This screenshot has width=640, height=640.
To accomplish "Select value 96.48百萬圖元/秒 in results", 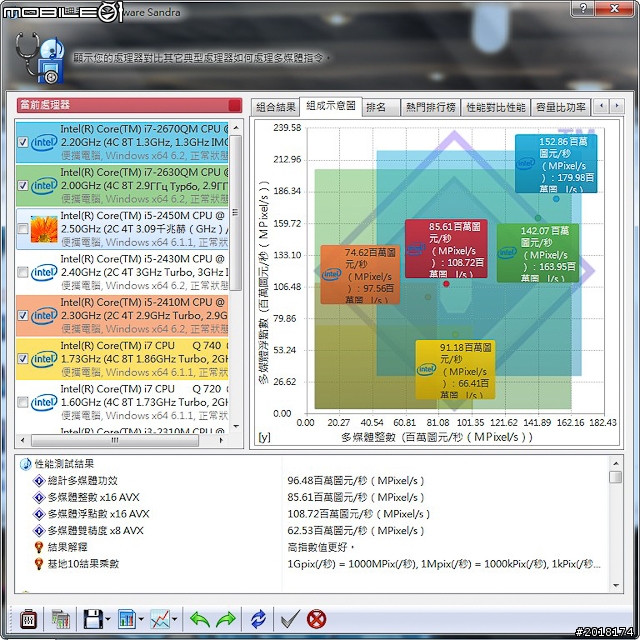I will pyautogui.click(x=356, y=481).
